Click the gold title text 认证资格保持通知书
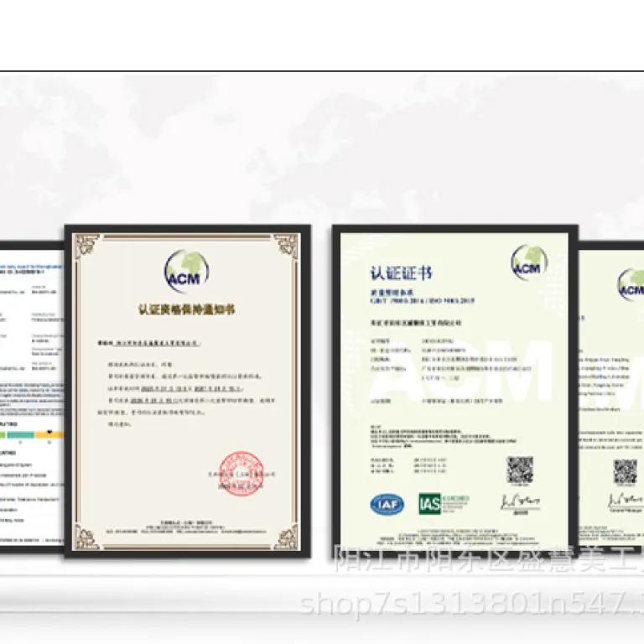The height and width of the screenshot is (644, 644). [x=186, y=309]
